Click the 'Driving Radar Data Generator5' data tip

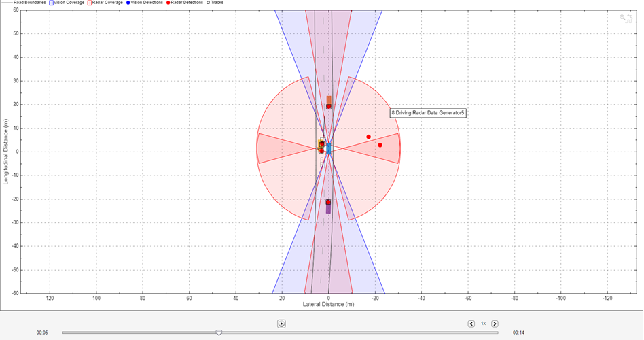click(428, 113)
